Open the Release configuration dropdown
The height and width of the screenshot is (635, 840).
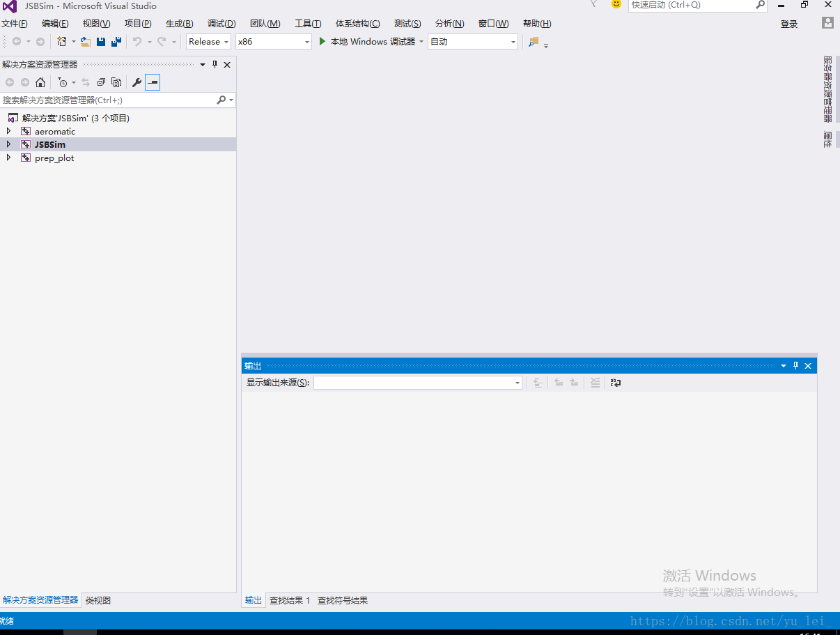click(209, 42)
